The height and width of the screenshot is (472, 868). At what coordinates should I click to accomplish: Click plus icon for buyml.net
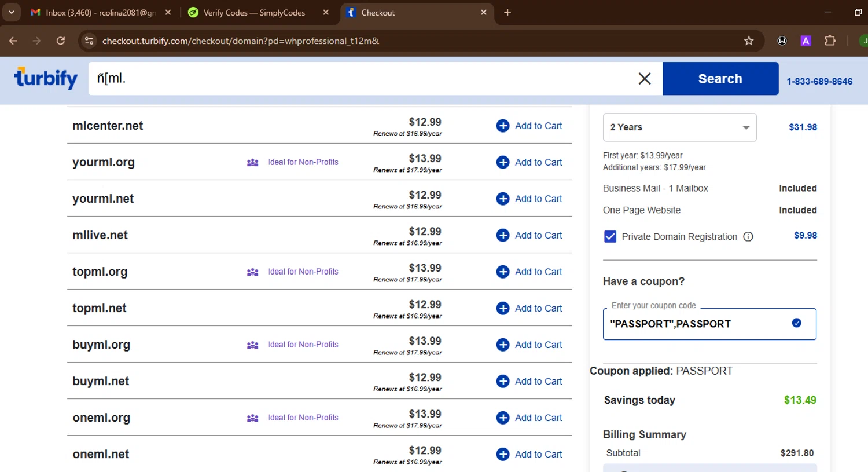click(503, 381)
